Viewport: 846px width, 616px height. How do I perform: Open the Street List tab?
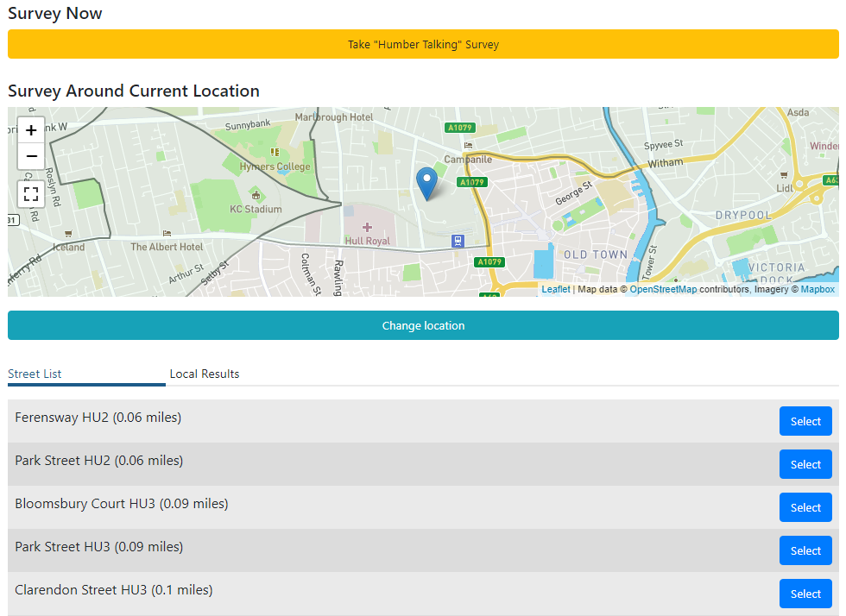click(35, 374)
